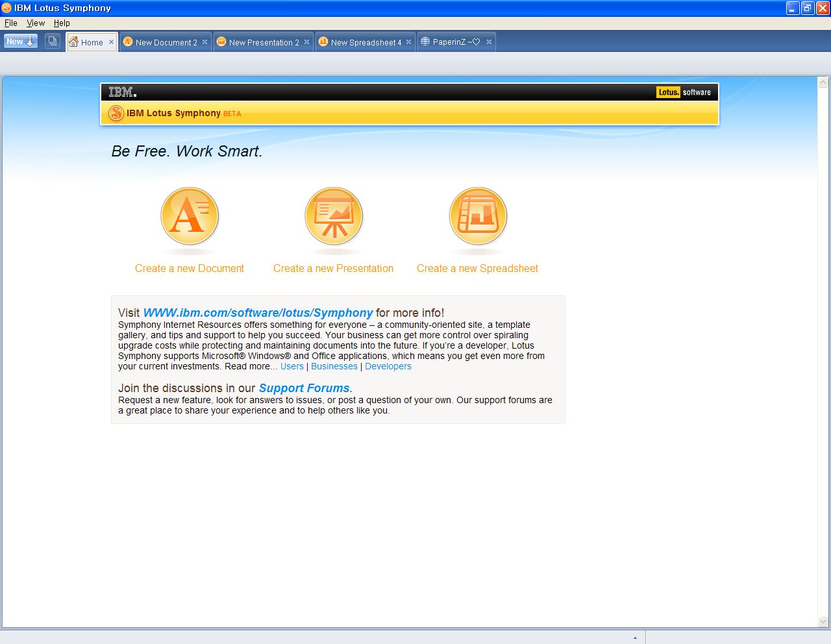This screenshot has height=644, width=831.
Task: Click the New dropdown button
Action: (x=21, y=42)
